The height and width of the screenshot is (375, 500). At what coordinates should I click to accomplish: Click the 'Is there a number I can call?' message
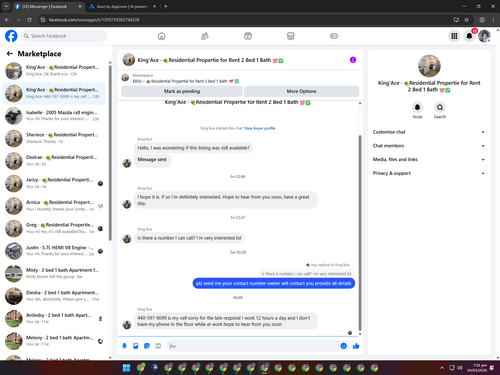pos(189,238)
